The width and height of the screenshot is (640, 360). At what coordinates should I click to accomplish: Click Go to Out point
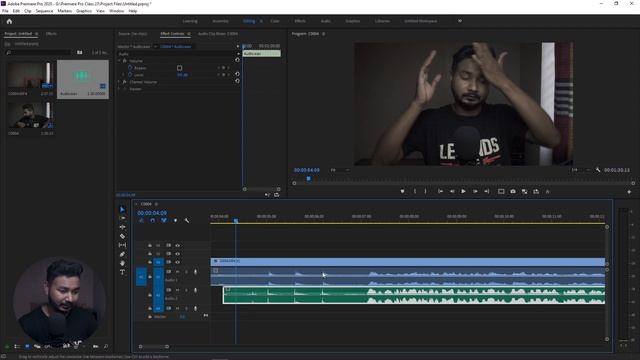[487, 191]
